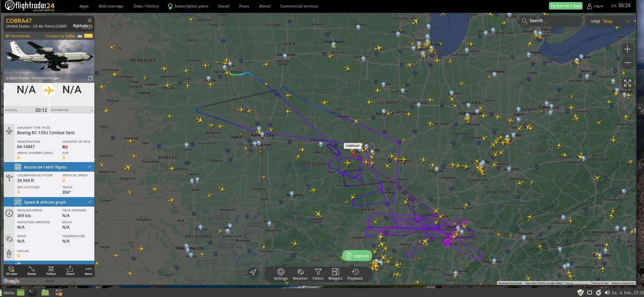Zoom out on the map
Image resolution: width=644 pixels, height=297 pixels.
point(627,63)
